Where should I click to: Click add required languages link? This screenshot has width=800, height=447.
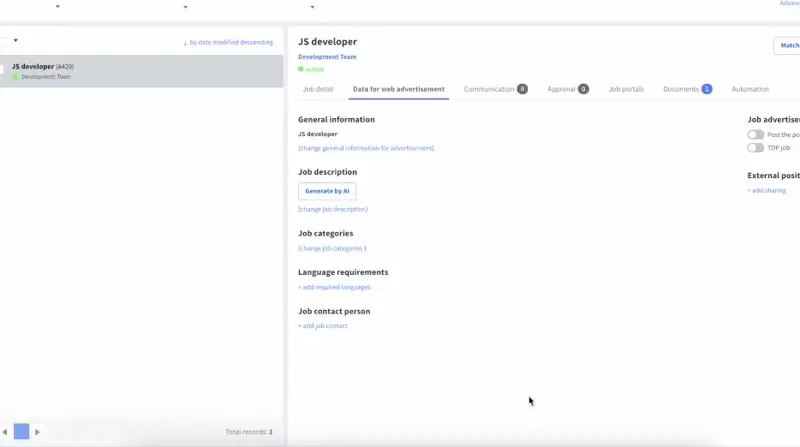pyautogui.click(x=334, y=287)
